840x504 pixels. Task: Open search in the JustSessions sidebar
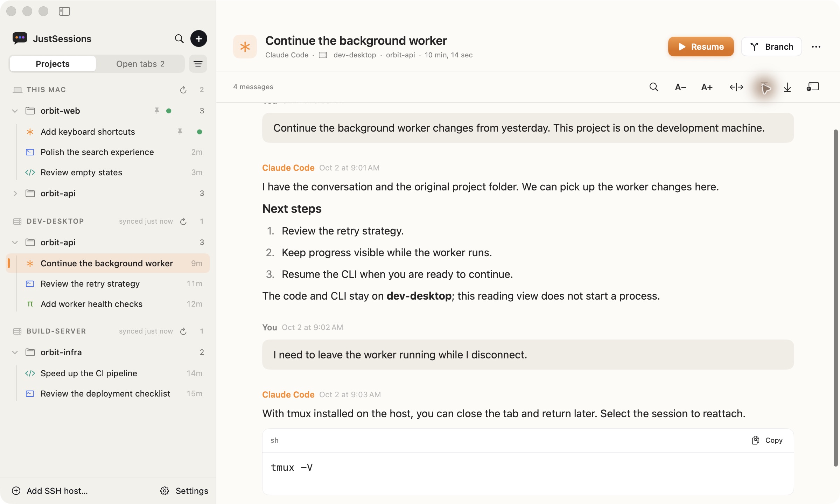coord(179,38)
